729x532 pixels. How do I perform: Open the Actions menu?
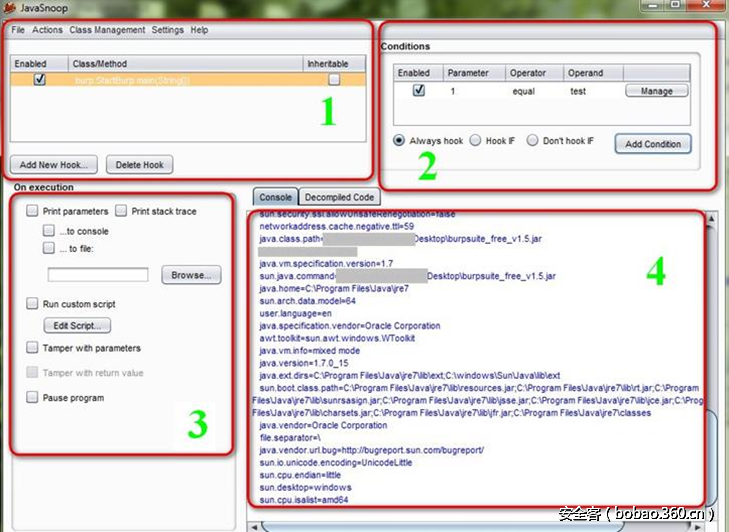click(47, 30)
